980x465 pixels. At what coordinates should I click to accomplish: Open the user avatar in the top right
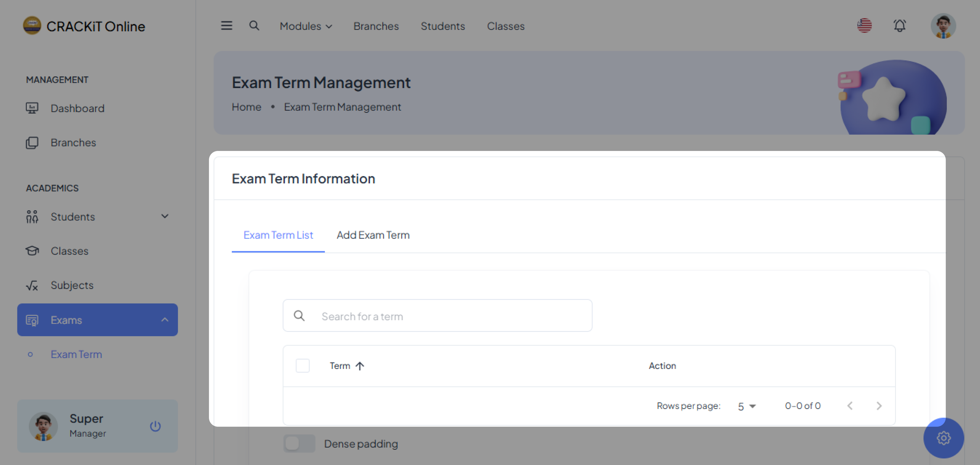click(x=943, y=26)
